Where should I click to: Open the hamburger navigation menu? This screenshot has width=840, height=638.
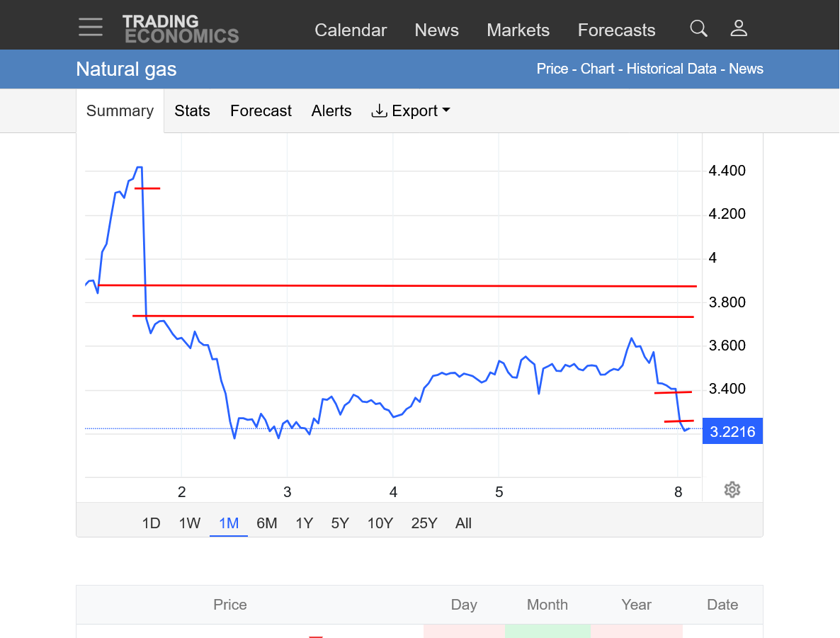coord(91,28)
